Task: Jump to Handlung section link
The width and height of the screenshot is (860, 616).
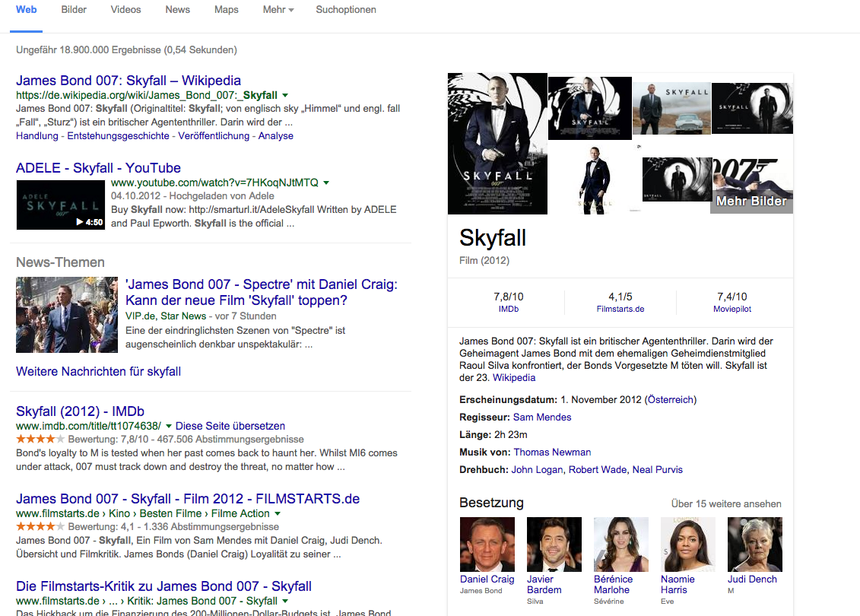Action: click(36, 136)
